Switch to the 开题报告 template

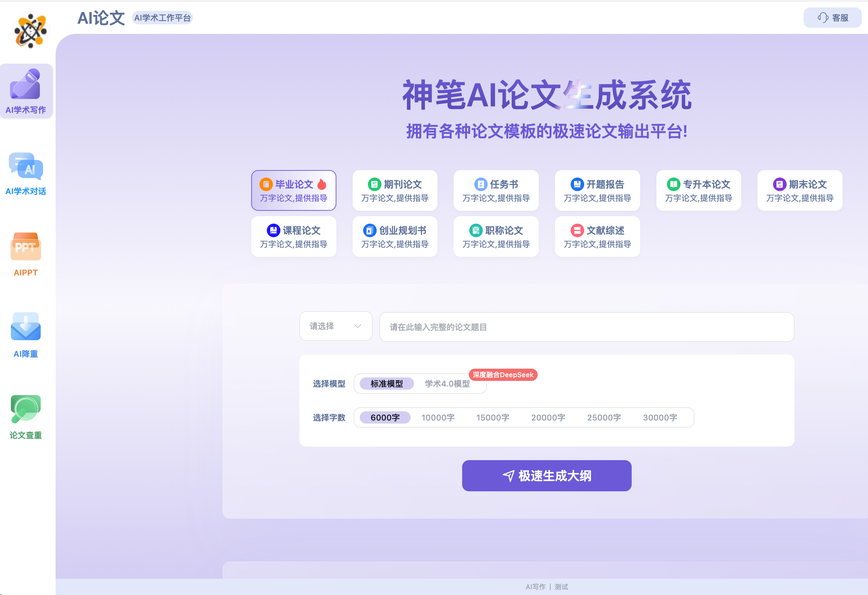597,190
